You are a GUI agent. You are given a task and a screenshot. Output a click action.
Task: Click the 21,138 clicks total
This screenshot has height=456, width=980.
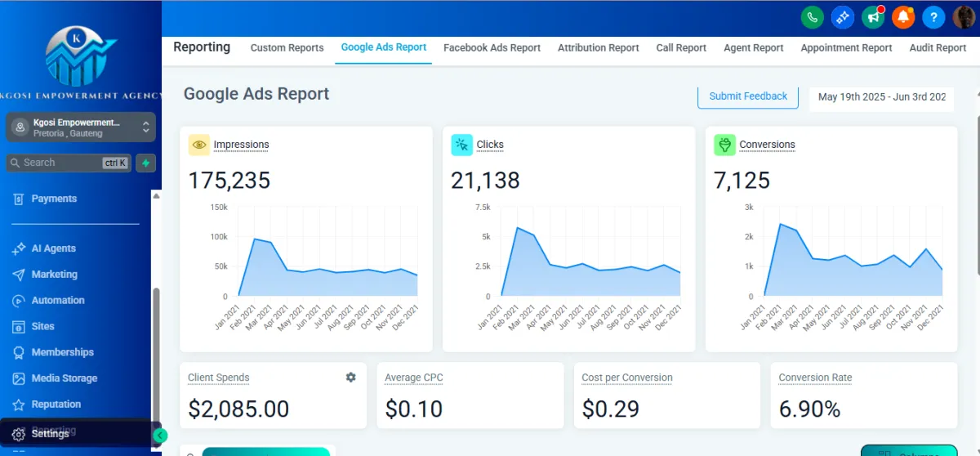pos(485,181)
